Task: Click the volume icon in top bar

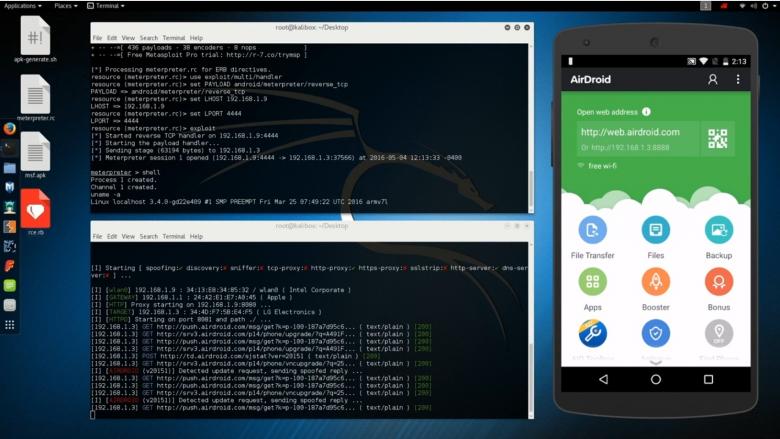Action: coord(753,5)
